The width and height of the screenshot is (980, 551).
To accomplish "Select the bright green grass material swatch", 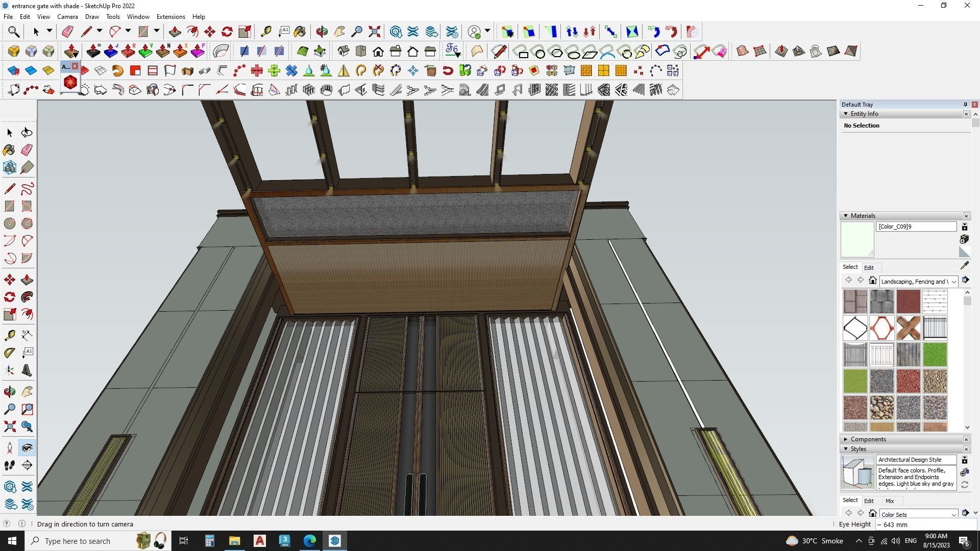I will pyautogui.click(x=935, y=355).
